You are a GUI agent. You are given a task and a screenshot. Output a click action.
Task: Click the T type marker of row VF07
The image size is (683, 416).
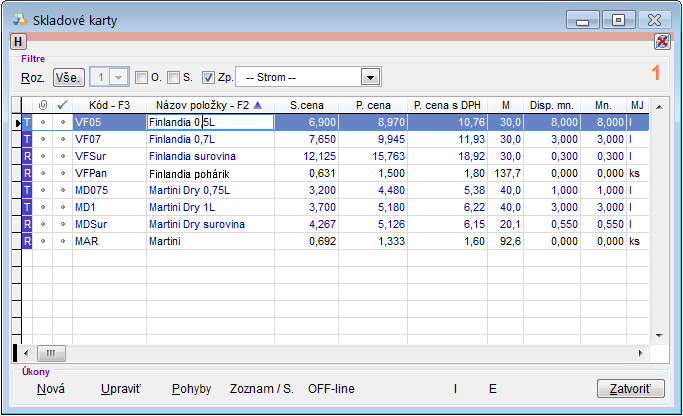click(x=28, y=139)
